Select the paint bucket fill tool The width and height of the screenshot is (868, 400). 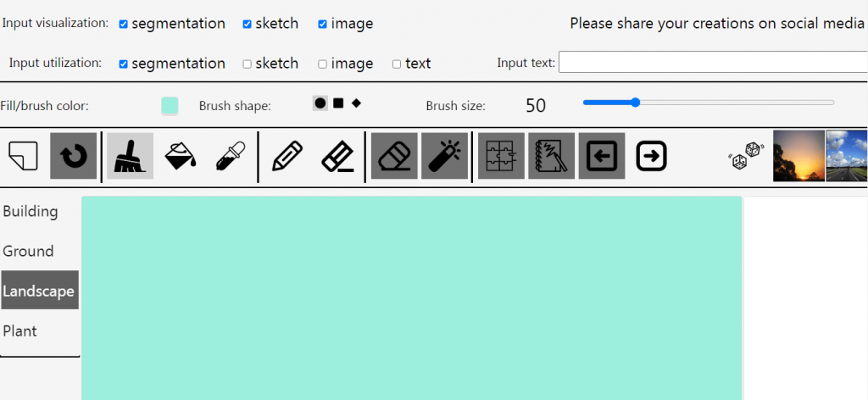point(181,156)
